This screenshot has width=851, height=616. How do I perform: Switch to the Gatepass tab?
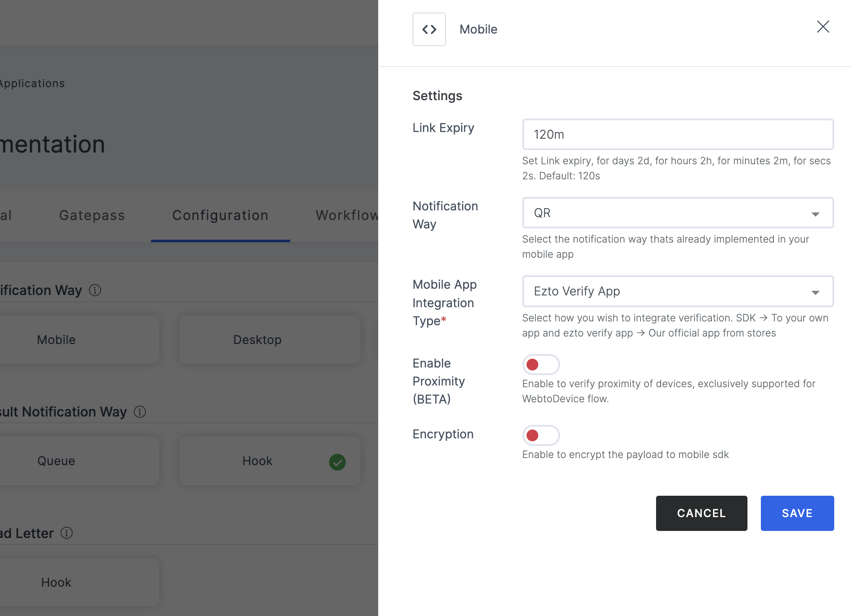[x=92, y=215]
